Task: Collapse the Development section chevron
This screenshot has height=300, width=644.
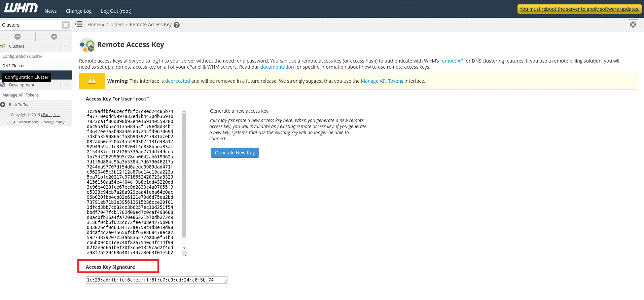Action: click(66, 85)
